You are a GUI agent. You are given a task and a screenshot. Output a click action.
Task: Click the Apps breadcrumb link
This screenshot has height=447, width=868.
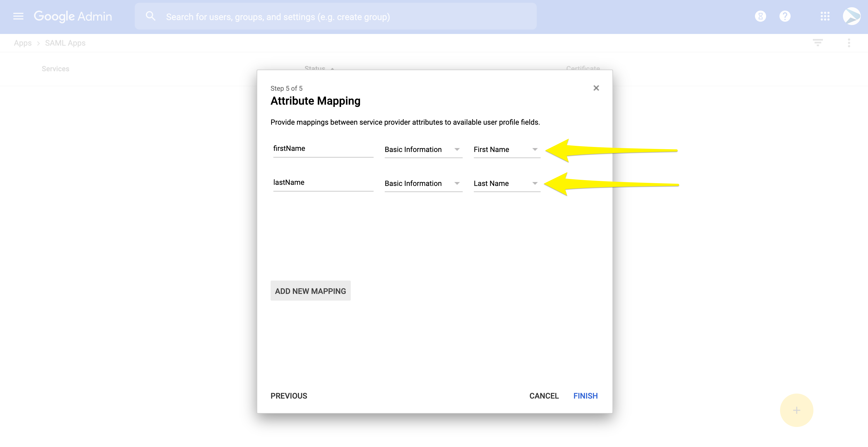point(23,43)
